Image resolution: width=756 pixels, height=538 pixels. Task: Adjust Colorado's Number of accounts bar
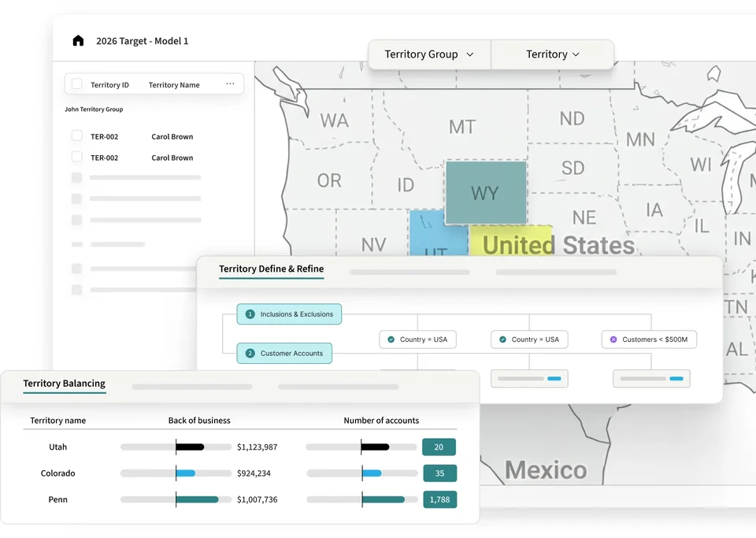click(x=361, y=473)
